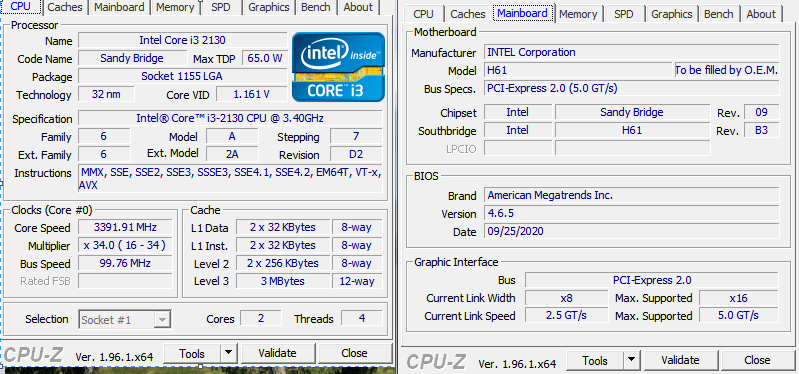Click the CPU-Z logo in right window
The image size is (799, 374).
436,361
